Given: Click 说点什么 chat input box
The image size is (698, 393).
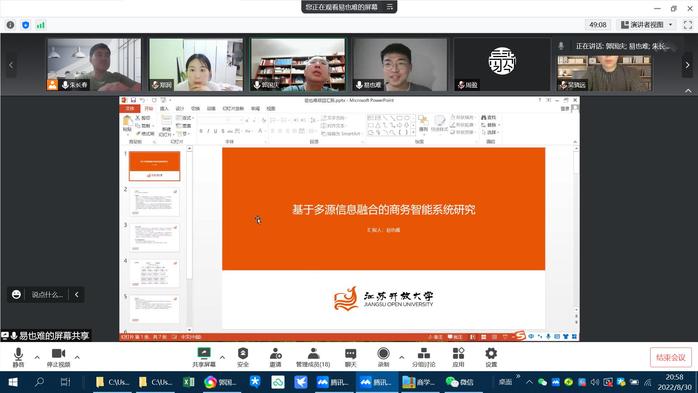Looking at the screenshot, I should [x=47, y=294].
